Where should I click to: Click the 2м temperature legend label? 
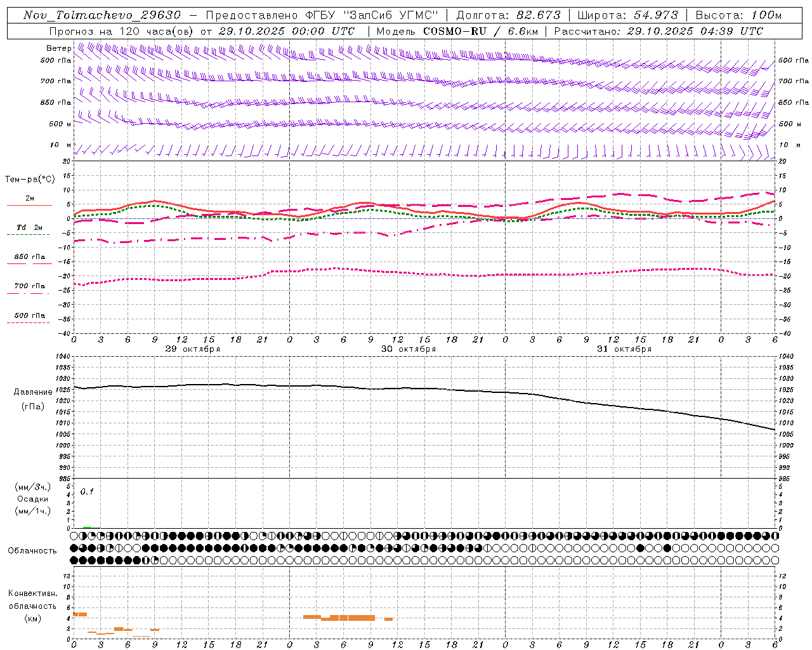[30, 198]
